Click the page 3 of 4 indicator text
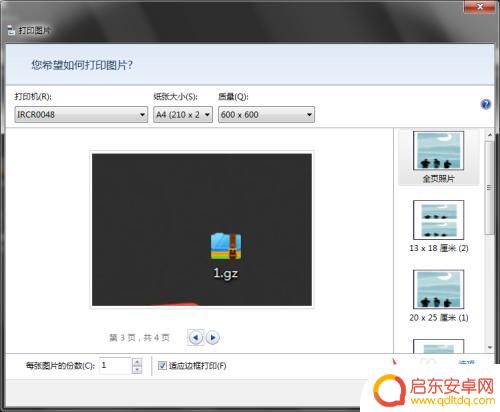 (139, 338)
